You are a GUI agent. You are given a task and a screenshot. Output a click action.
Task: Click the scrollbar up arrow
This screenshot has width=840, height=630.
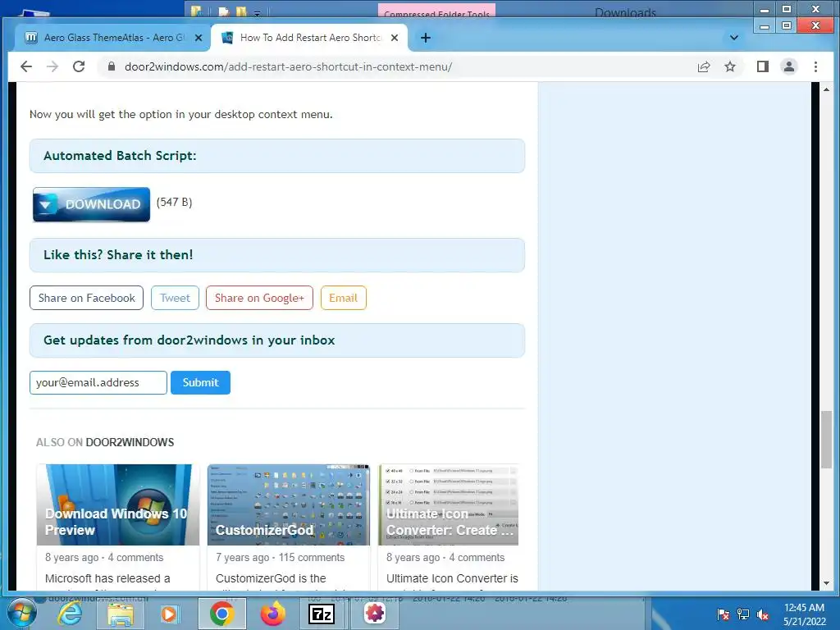pos(826,89)
